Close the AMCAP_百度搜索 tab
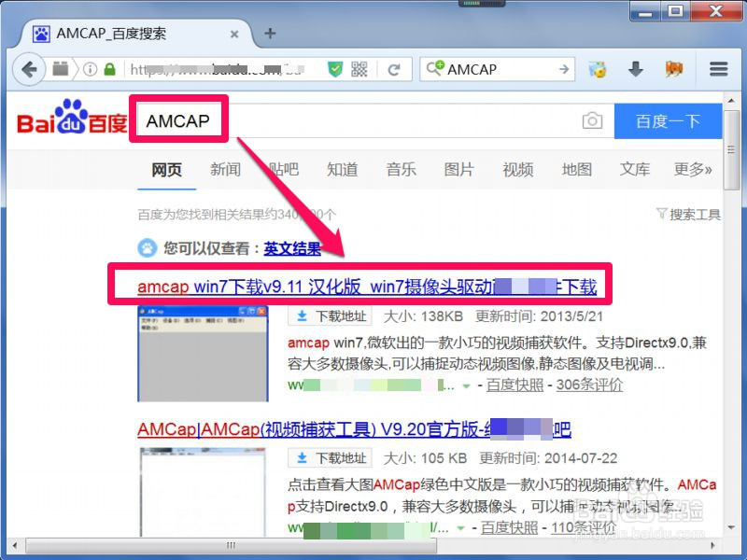 tap(234, 34)
